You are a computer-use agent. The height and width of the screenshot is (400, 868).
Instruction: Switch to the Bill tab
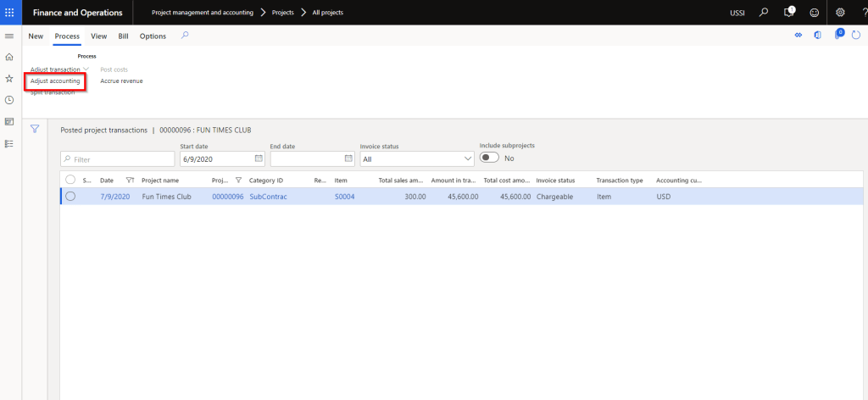[123, 36]
